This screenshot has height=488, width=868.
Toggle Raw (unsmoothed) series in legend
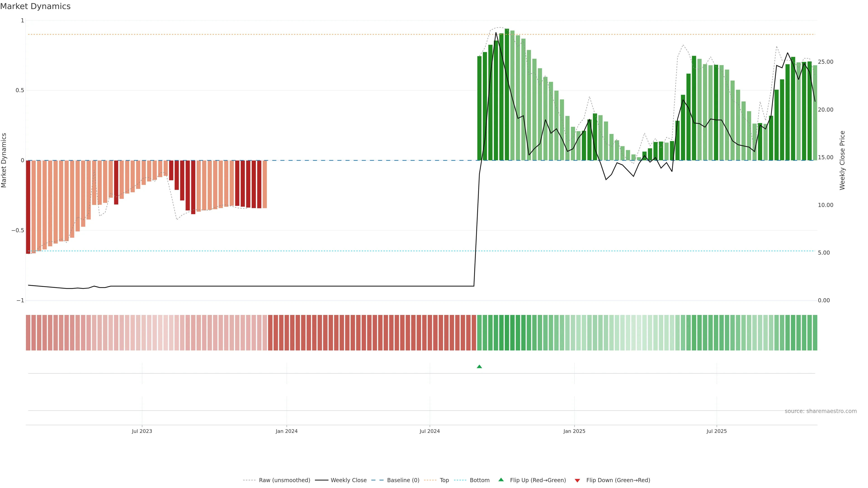[284, 480]
